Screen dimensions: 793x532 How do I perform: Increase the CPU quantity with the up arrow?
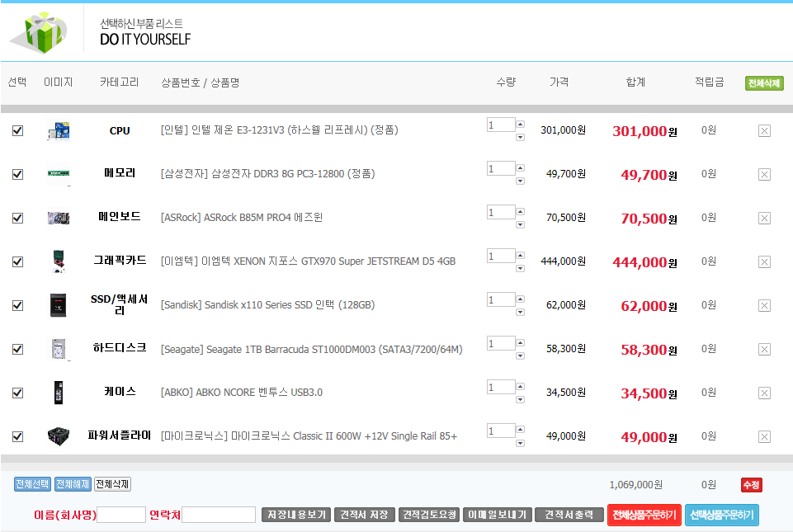pos(520,125)
